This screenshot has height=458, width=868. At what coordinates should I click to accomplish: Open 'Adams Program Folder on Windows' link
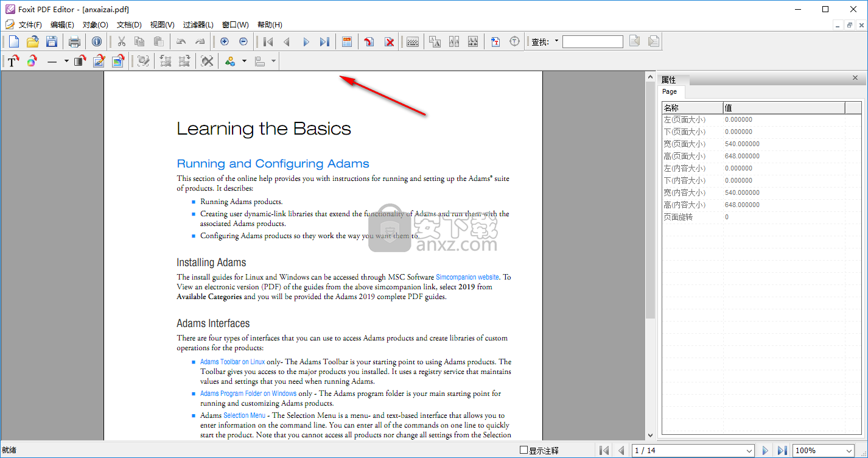pos(248,393)
